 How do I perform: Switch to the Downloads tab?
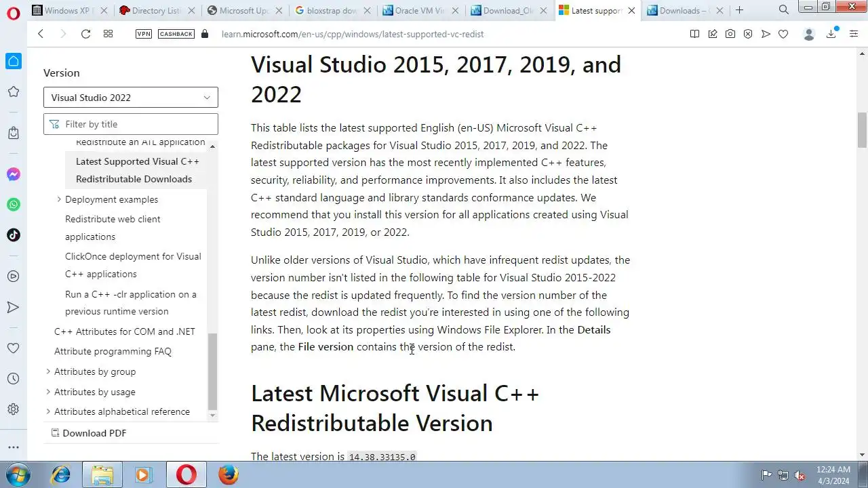684,10
